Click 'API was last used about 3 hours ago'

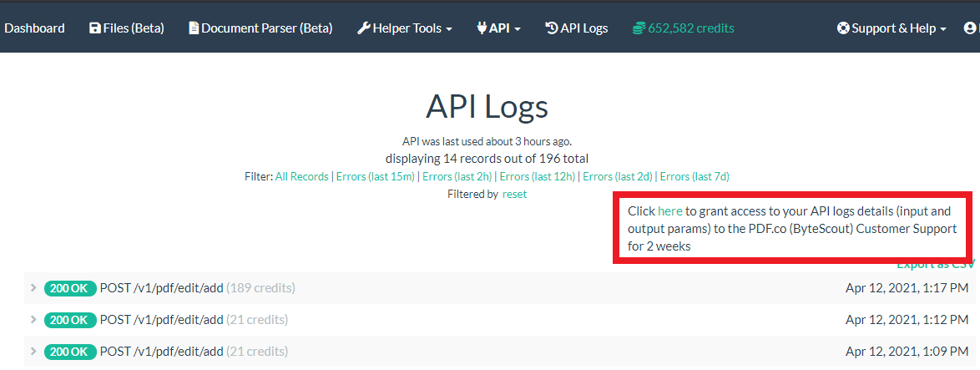tap(487, 141)
